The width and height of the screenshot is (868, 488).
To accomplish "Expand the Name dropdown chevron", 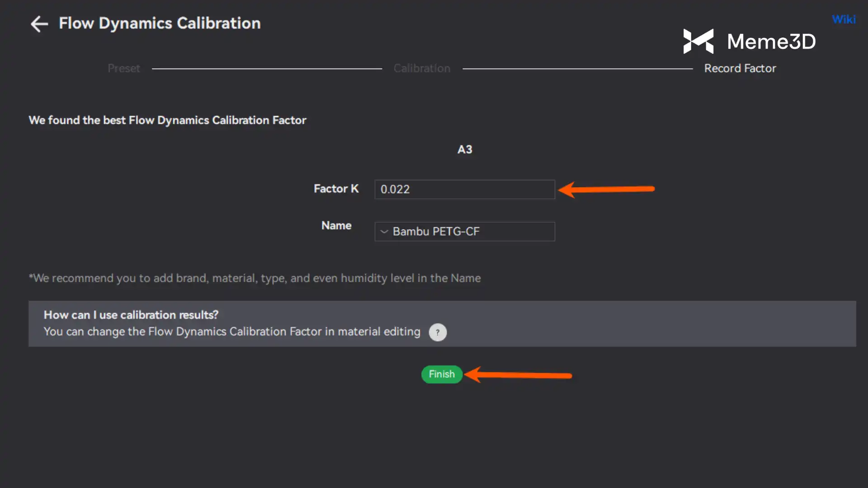I will pyautogui.click(x=384, y=231).
